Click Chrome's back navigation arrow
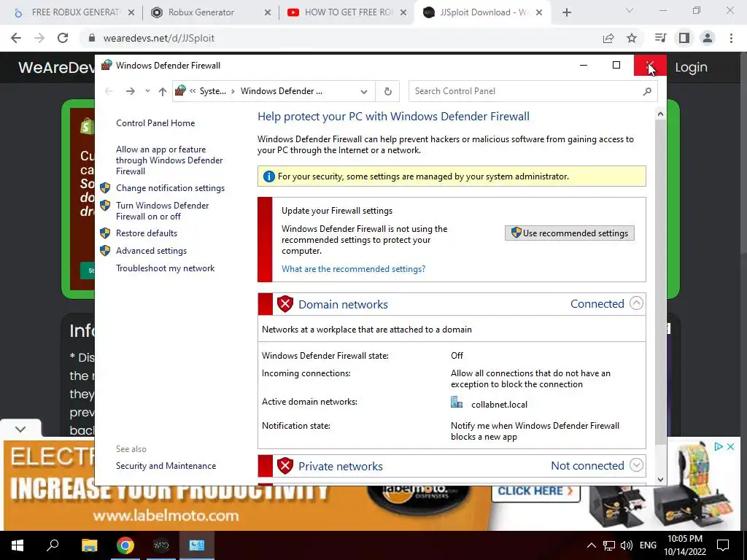This screenshot has width=747, height=560. pyautogui.click(x=16, y=38)
